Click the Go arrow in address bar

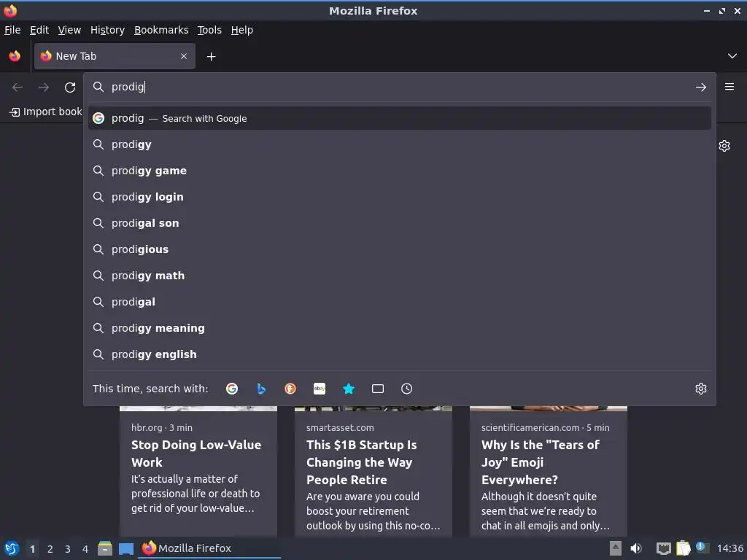701,87
